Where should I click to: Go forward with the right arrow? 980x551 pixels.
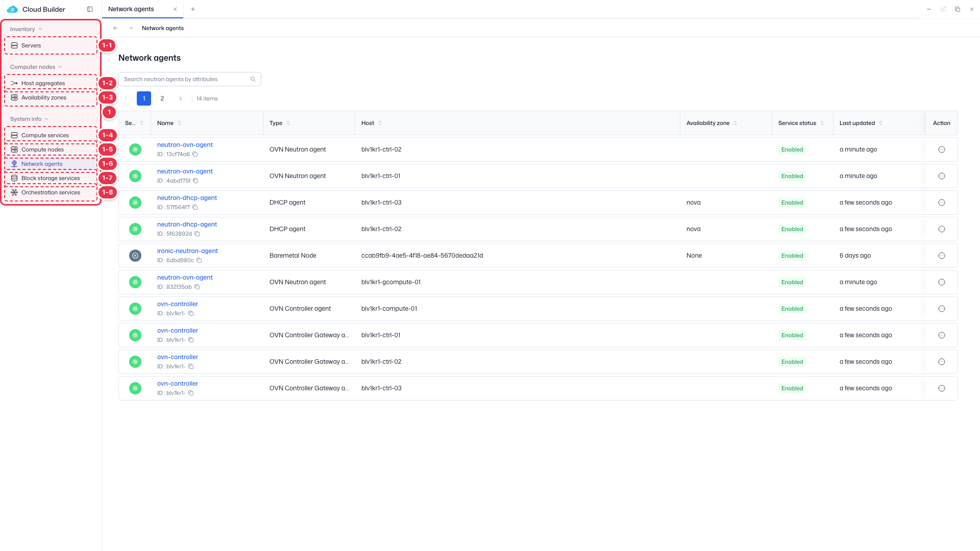click(131, 28)
